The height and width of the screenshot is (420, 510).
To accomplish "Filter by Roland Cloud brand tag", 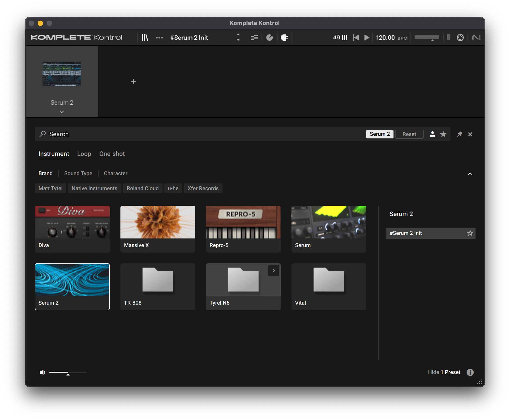I will click(142, 188).
